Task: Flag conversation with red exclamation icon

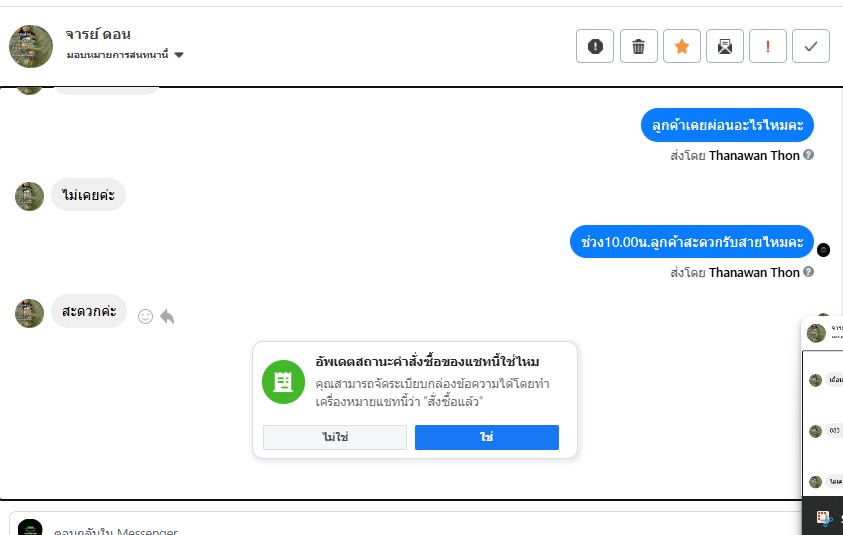Action: (768, 46)
